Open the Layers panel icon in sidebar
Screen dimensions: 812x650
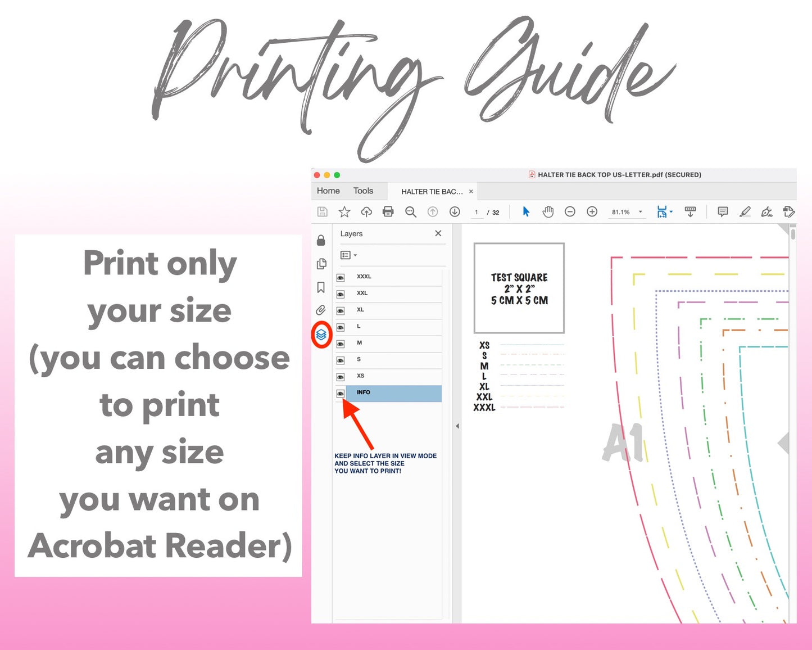tap(321, 335)
